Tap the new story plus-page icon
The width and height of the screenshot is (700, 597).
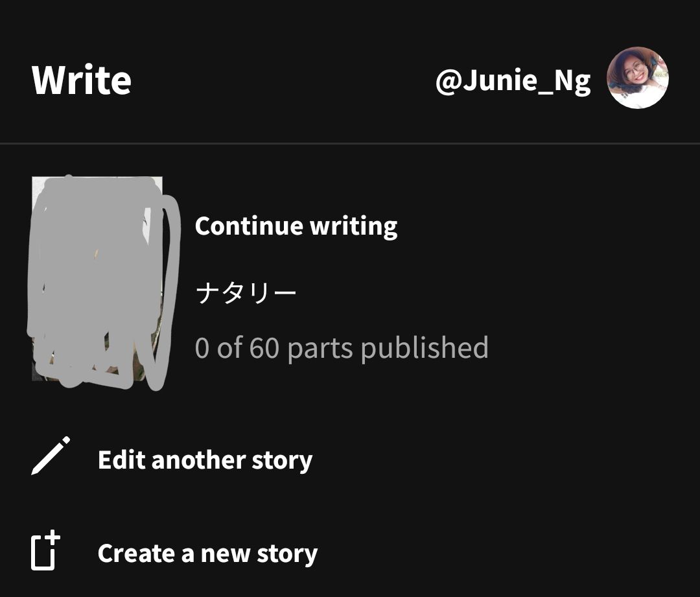pos(46,550)
